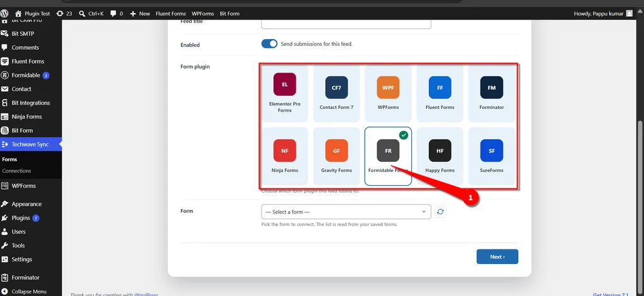Image resolution: width=644 pixels, height=296 pixels.
Task: Select the Elementor Pro Forms plugin card
Action: (x=285, y=94)
